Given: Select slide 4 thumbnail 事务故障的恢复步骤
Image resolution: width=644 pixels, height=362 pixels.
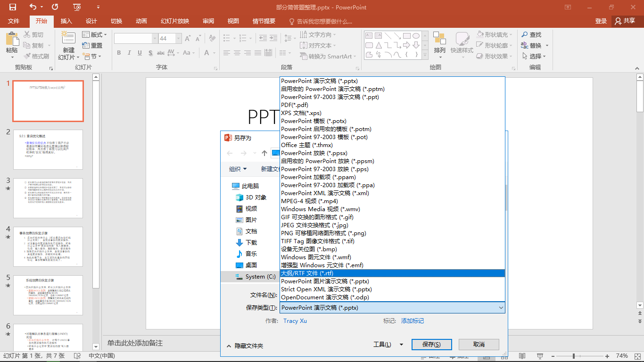Looking at the screenshot, I should (48, 247).
